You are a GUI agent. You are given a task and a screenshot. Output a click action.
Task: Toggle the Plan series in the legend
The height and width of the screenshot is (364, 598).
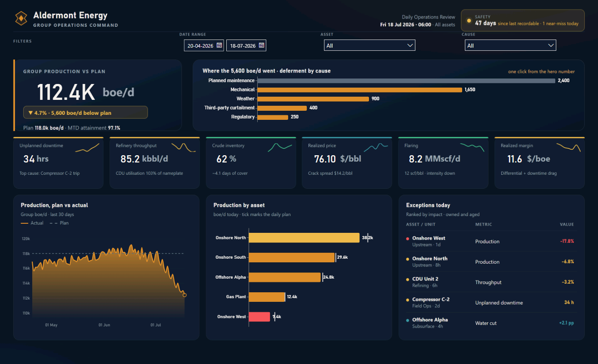tap(59, 223)
